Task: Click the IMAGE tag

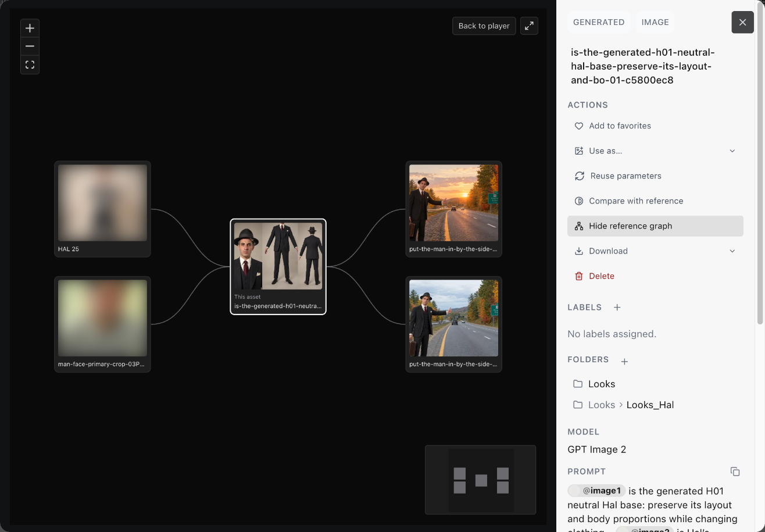Action: coord(655,22)
